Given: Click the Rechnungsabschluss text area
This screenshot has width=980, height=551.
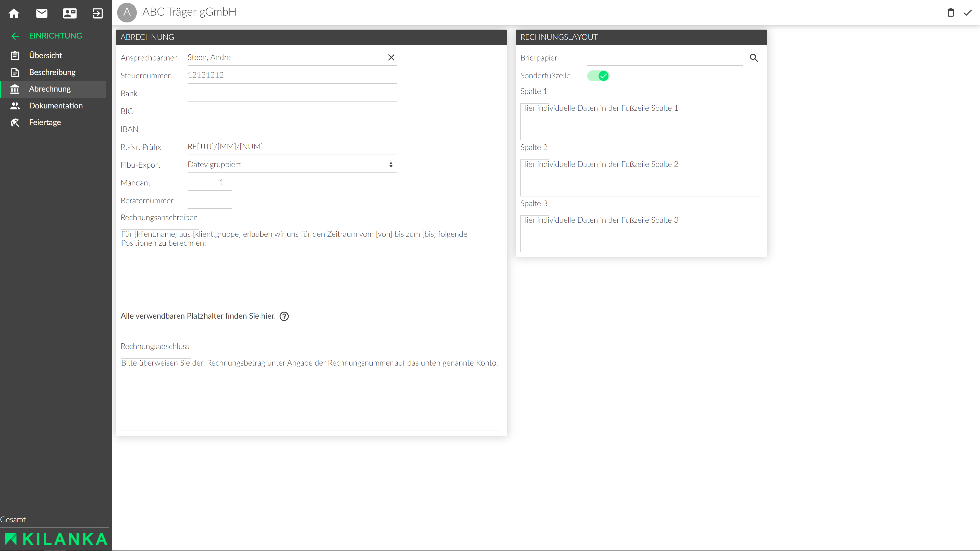Looking at the screenshot, I should pos(310,394).
